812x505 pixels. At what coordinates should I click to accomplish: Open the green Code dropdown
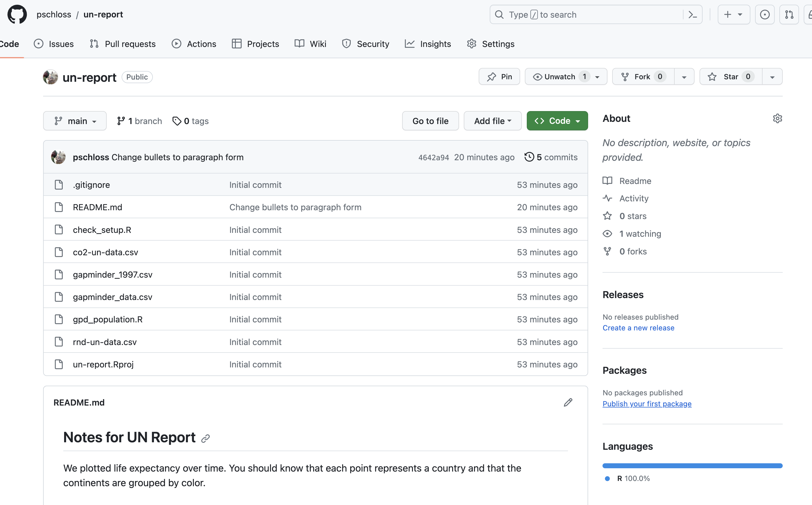pos(557,121)
